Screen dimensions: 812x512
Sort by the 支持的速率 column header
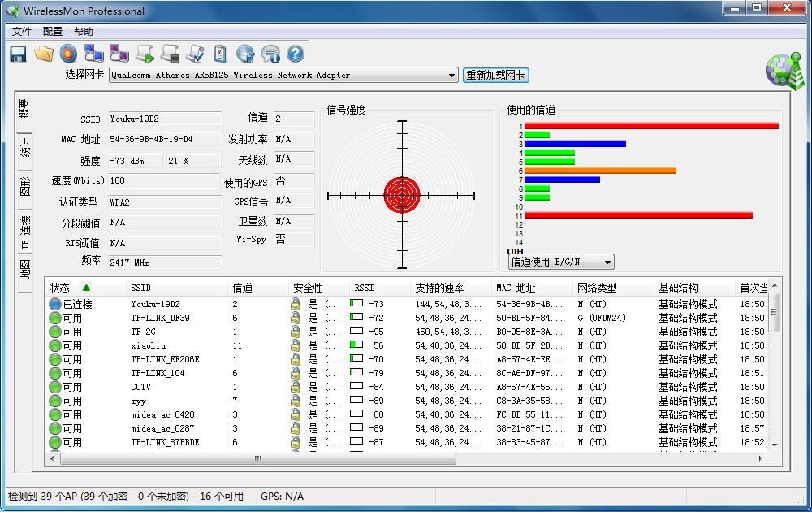(x=451, y=288)
